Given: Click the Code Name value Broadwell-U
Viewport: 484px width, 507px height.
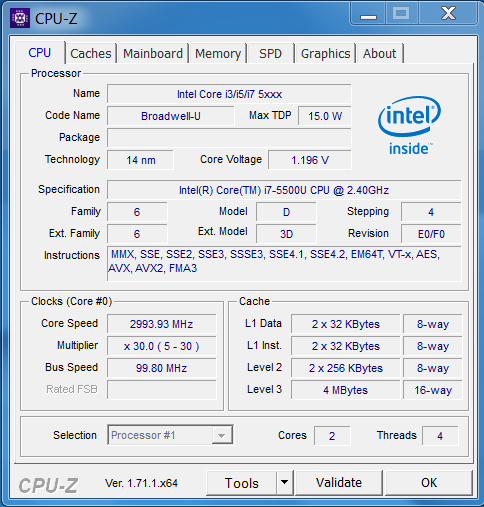Looking at the screenshot, I should [x=171, y=116].
